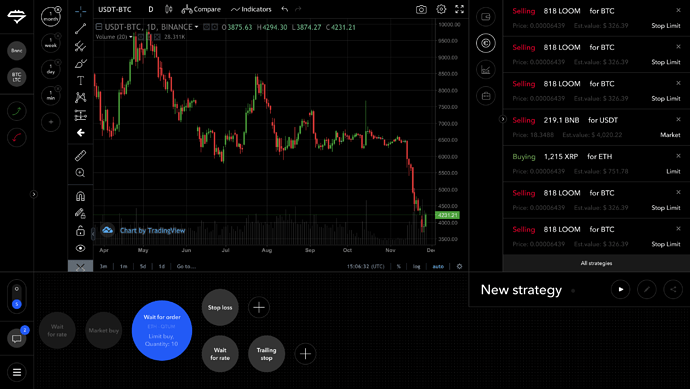Viewport: 690px width, 389px height.
Task: Click the green up arrow icon
Action: coord(17,111)
